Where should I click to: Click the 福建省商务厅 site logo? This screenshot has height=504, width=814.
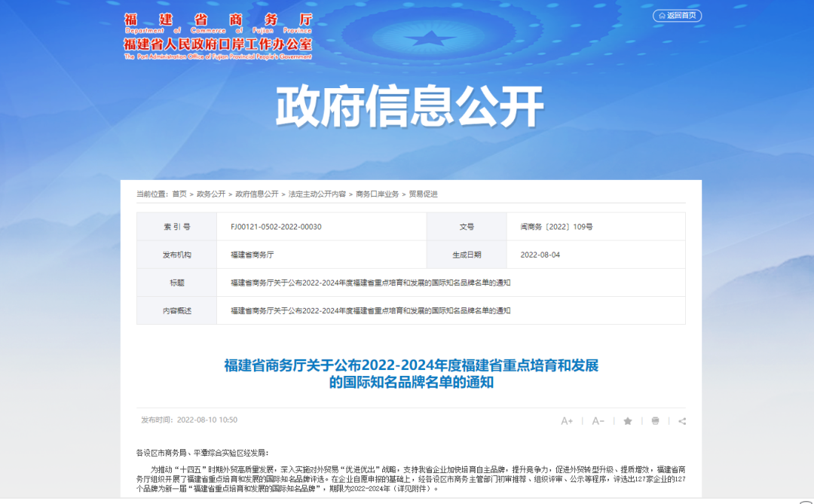click(x=218, y=36)
